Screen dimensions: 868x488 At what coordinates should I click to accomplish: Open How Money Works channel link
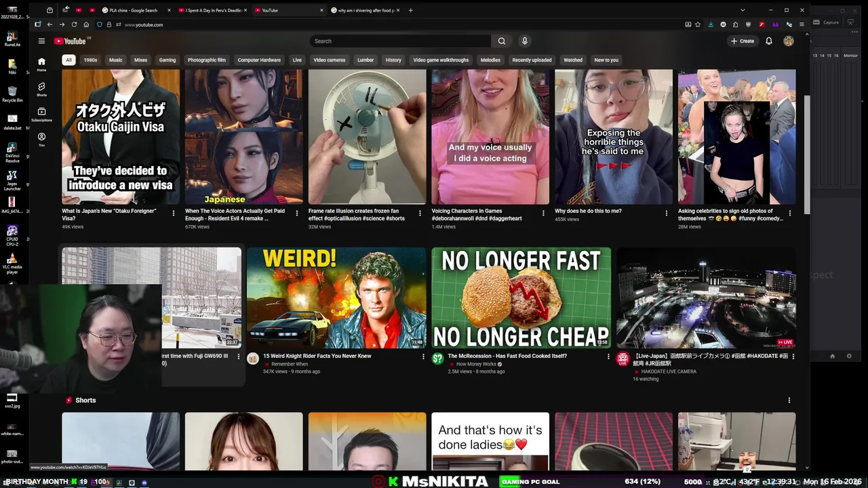point(476,364)
